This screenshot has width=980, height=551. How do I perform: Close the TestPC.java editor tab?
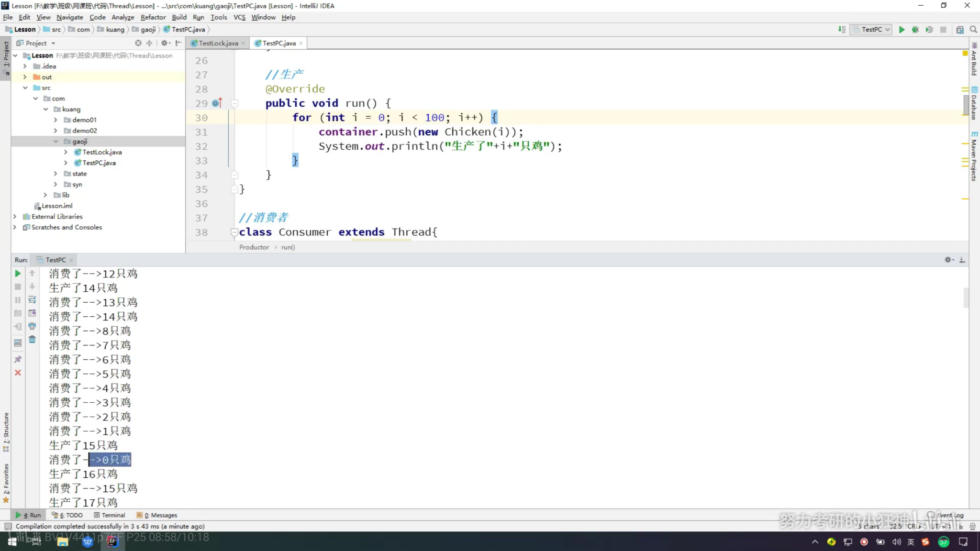click(301, 43)
